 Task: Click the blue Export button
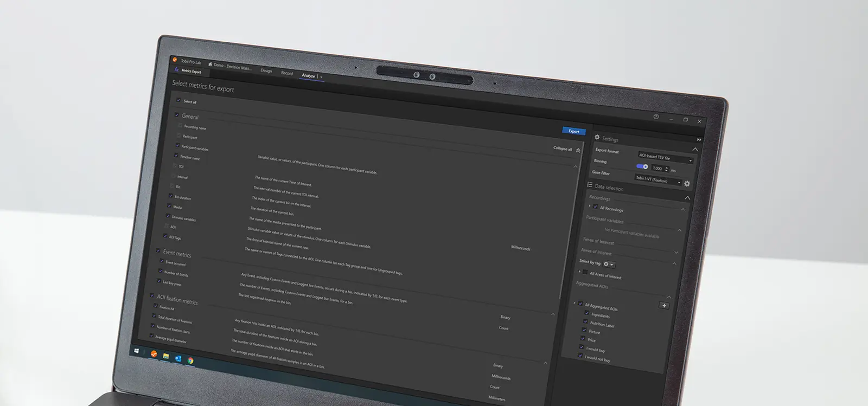pyautogui.click(x=573, y=131)
